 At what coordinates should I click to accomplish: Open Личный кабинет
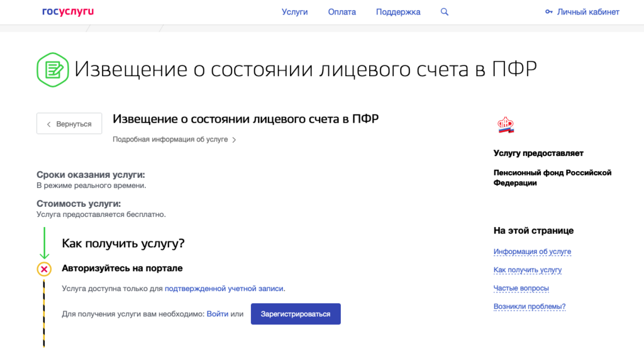[x=588, y=12]
